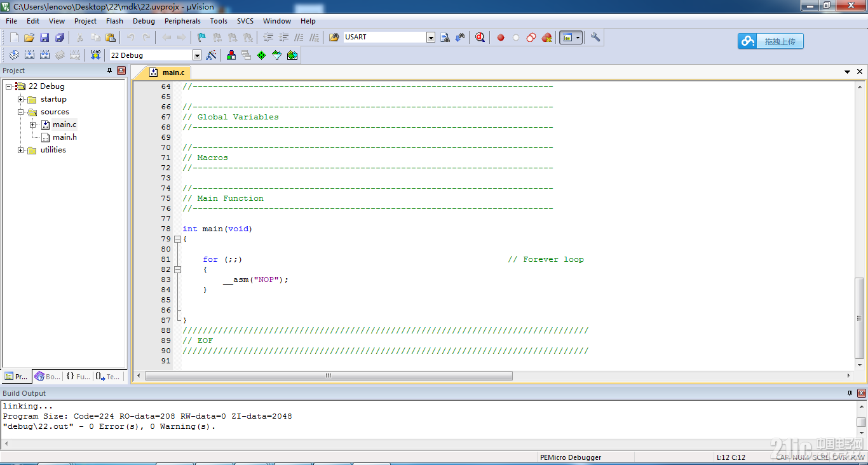Click the "Program Size" line in Build Output
Viewport: 868px width, 465px height.
147,416
